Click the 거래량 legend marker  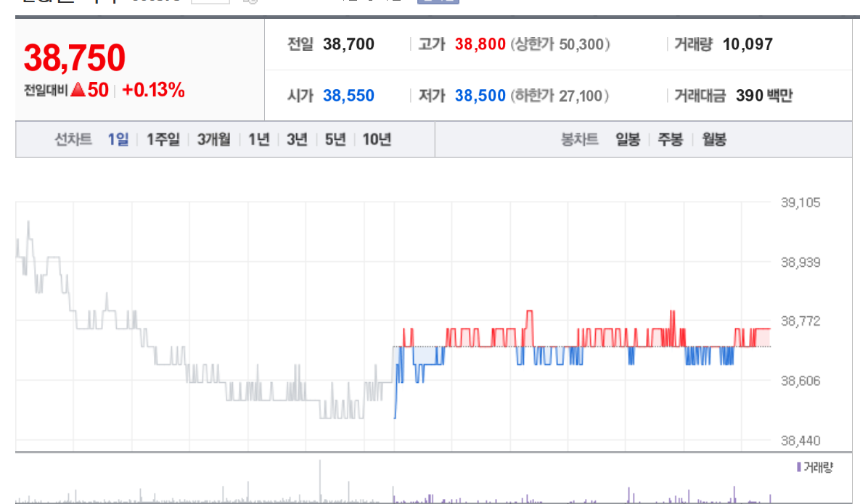tap(799, 467)
